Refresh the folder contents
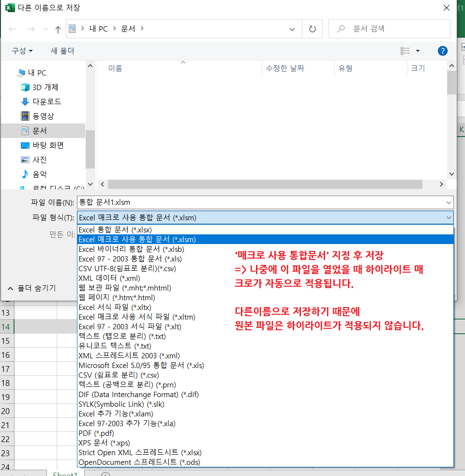 [x=312, y=29]
